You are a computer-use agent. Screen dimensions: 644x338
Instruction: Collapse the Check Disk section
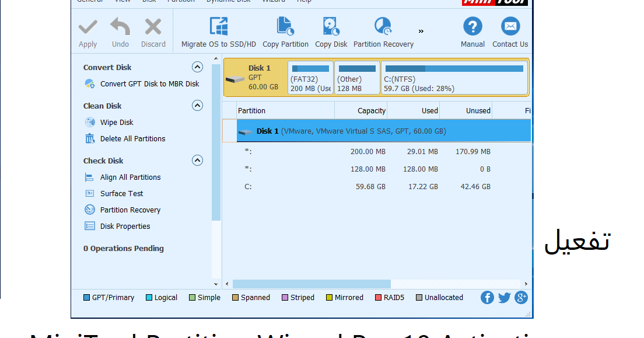[197, 161]
